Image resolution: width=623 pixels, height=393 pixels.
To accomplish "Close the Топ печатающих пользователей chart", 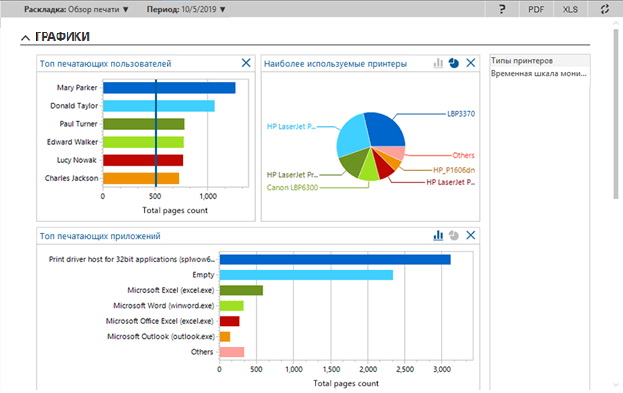I will coord(246,63).
